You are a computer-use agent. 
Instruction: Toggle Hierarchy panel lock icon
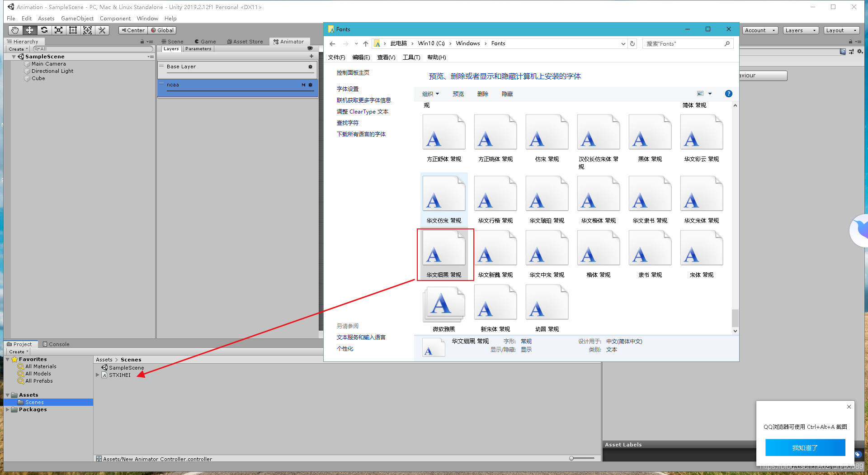point(142,42)
